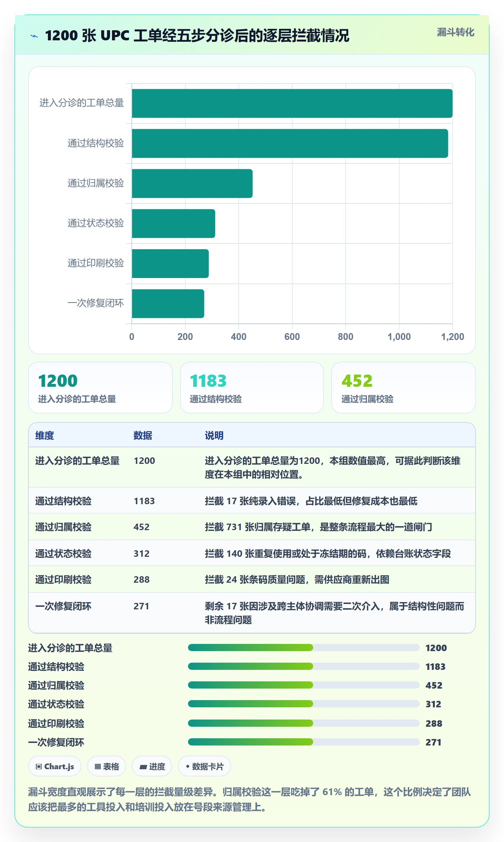Click the 通过结构校验 bar in the chart
This screenshot has height=842, width=504.
point(290,143)
